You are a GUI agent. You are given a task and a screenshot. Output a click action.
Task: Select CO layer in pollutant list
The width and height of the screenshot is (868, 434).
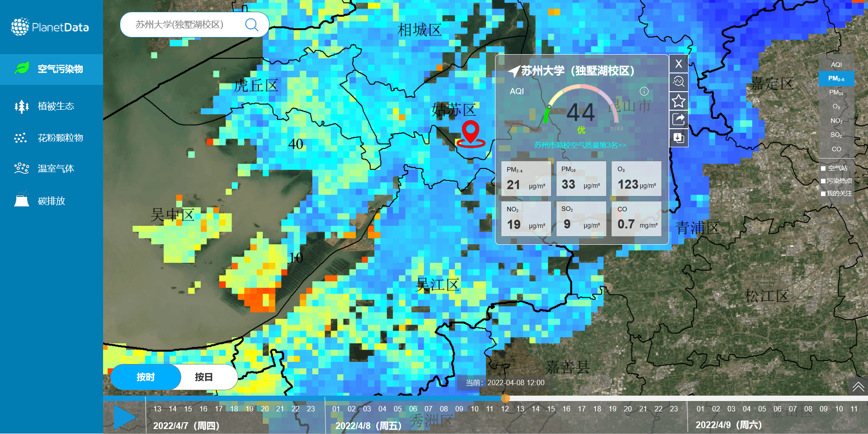[x=836, y=149]
